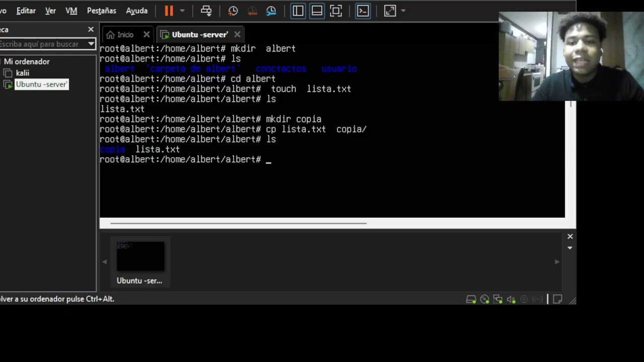This screenshot has height=362, width=644.
Task: Open the power options dropdown next to pause
Action: click(182, 11)
